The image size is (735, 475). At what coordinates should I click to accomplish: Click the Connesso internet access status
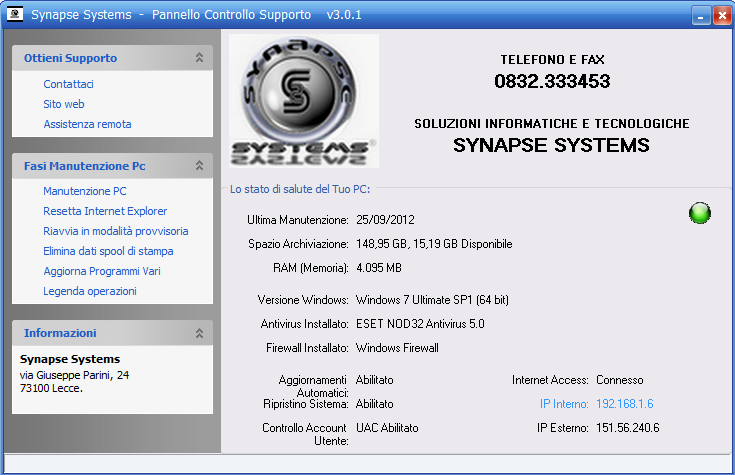click(620, 380)
